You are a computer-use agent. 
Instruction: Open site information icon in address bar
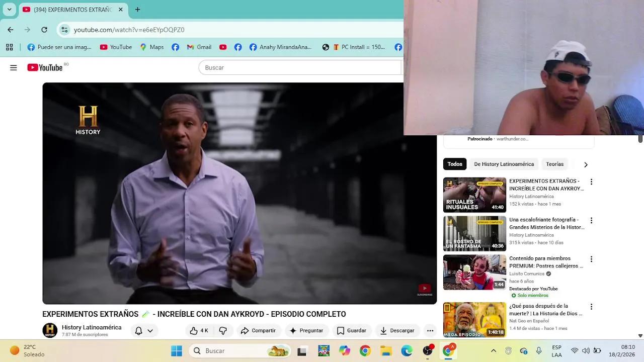coord(64,30)
